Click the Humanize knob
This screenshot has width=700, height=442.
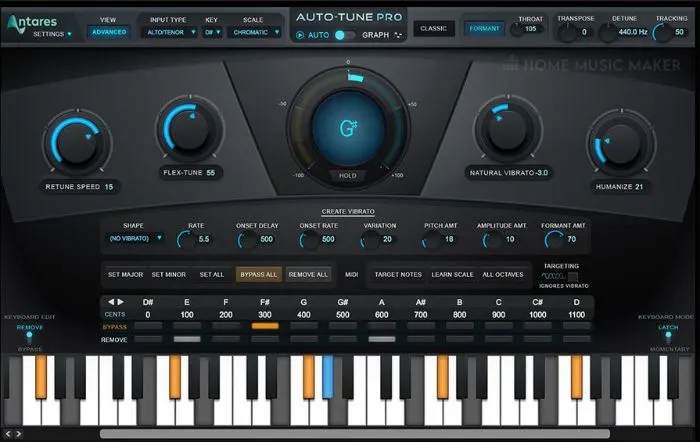tap(621, 142)
